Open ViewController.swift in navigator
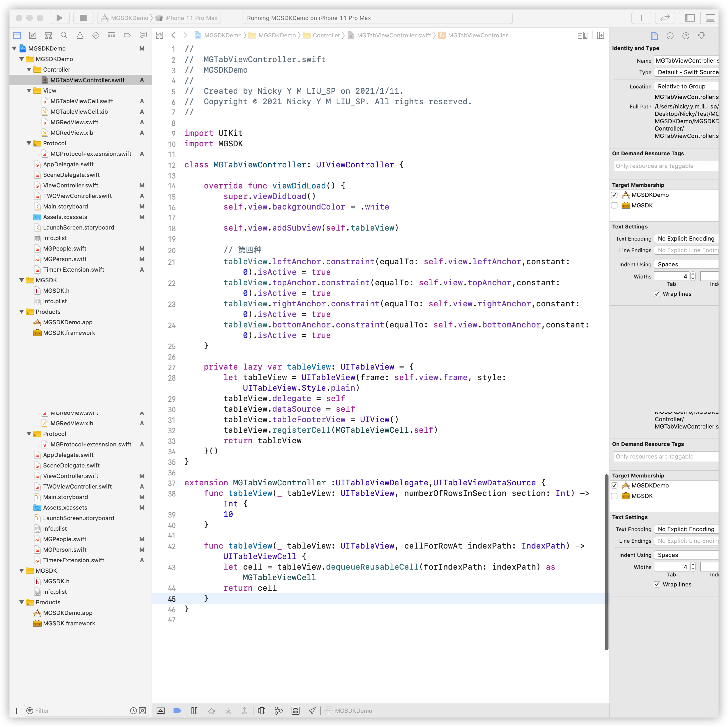Image resolution: width=728 pixels, height=727 pixels. [x=71, y=185]
